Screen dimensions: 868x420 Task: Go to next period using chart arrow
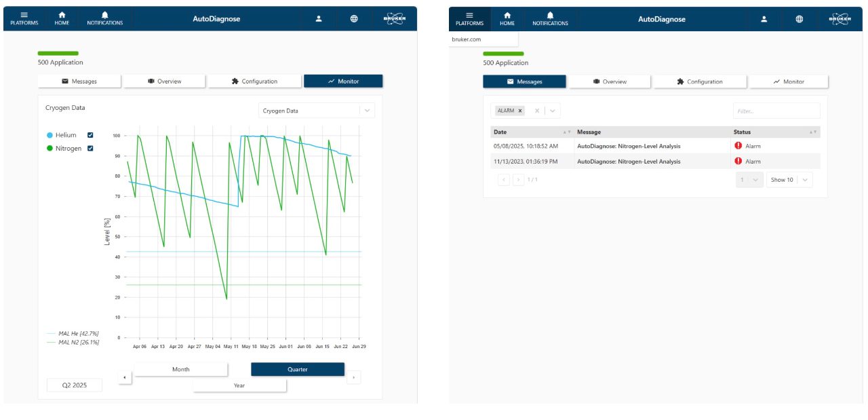click(x=353, y=378)
